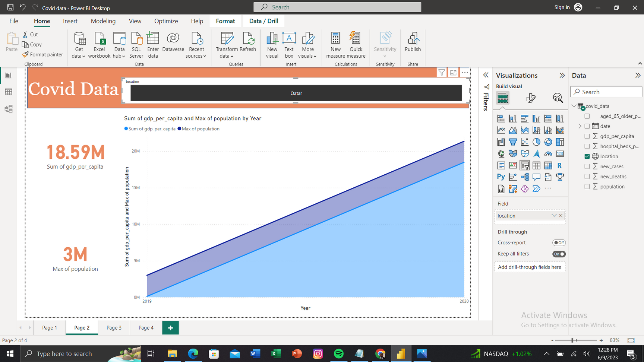Open the Data / Drill ribbon tab

264,21
